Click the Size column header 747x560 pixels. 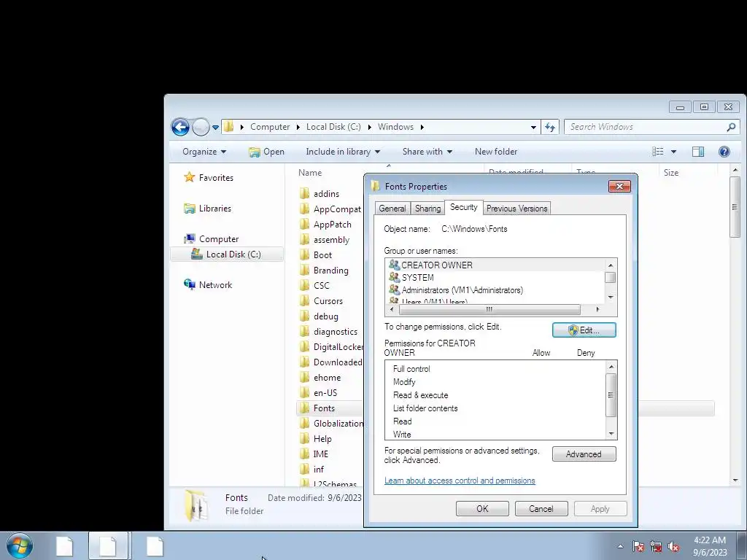pyautogui.click(x=671, y=173)
